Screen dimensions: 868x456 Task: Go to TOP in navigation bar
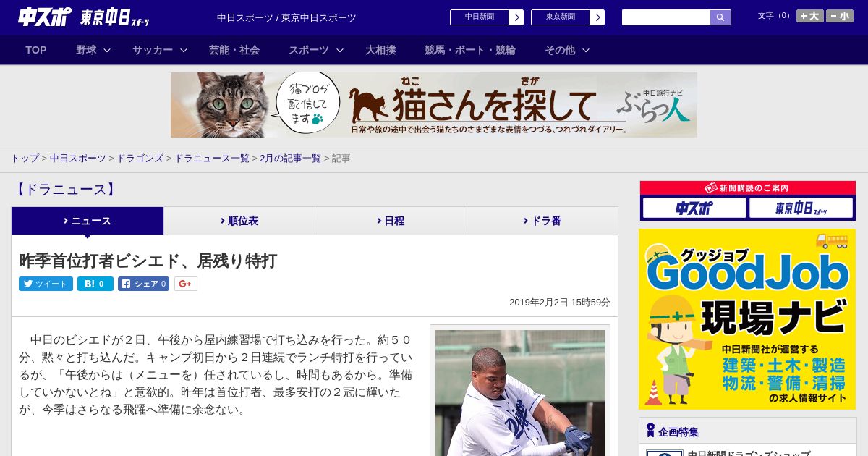click(36, 50)
